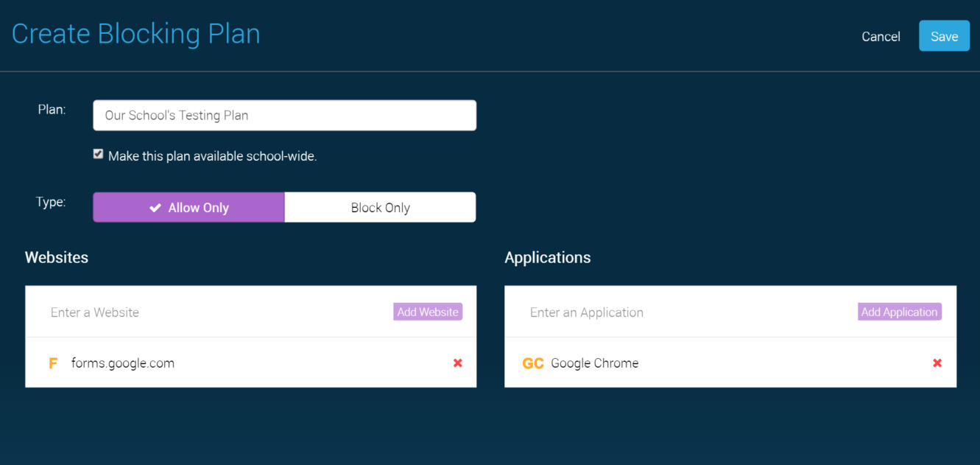The height and width of the screenshot is (465, 980).
Task: Uncheck Make this plan available school-wide
Action: tap(98, 154)
